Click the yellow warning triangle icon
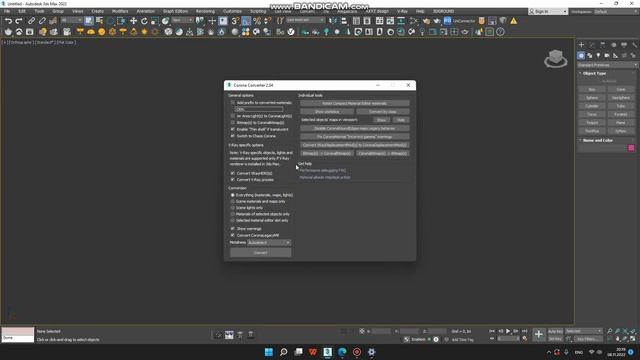Screen dimensions: 640x360 [x=513, y=21]
